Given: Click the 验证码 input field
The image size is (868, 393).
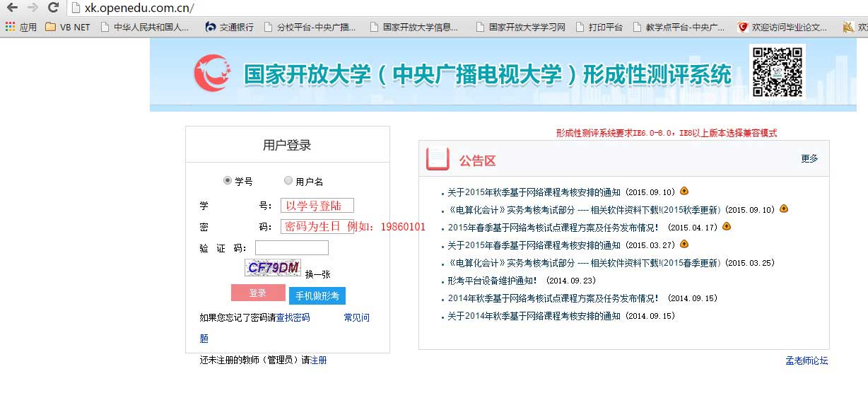Looking at the screenshot, I should pos(291,248).
